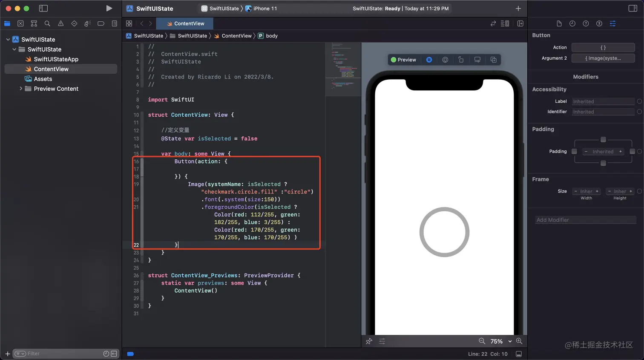Click SwiftUIState project in breadcrumb bar

click(x=144, y=36)
